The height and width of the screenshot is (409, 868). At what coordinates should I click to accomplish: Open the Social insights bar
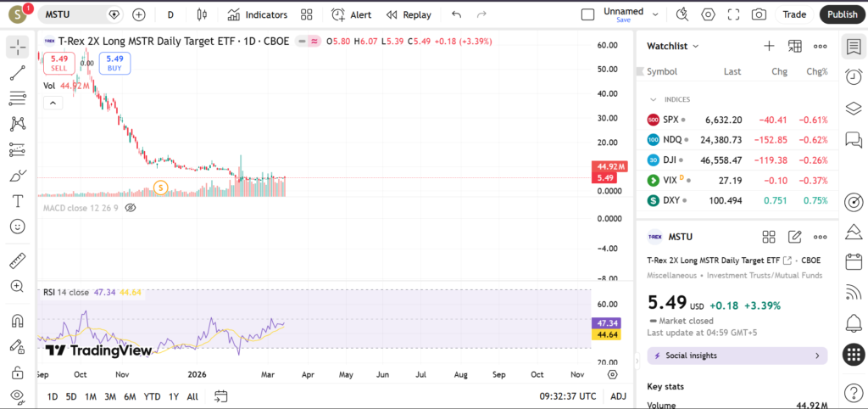(737, 356)
